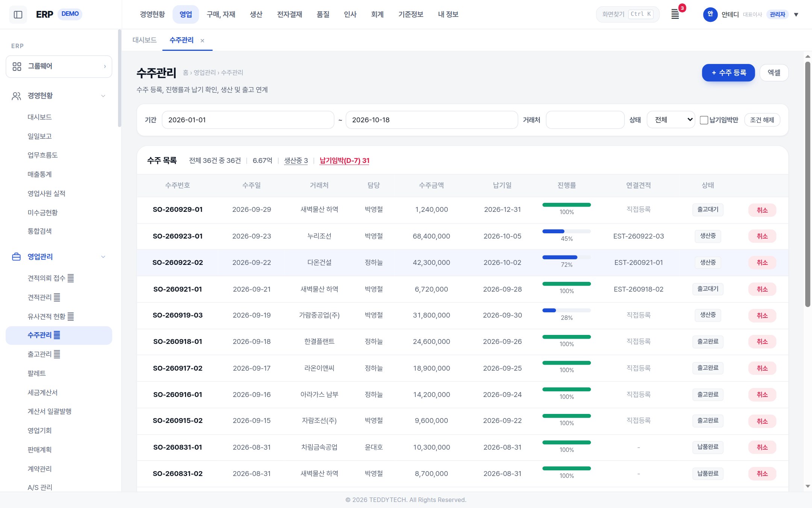Click the start date field 2026-01-01
Image resolution: width=812 pixels, height=508 pixels.
coord(248,120)
